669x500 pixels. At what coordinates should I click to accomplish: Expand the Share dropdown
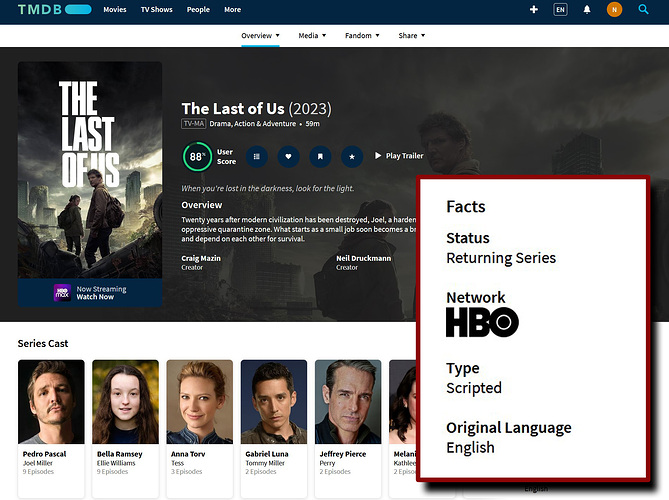pos(412,36)
